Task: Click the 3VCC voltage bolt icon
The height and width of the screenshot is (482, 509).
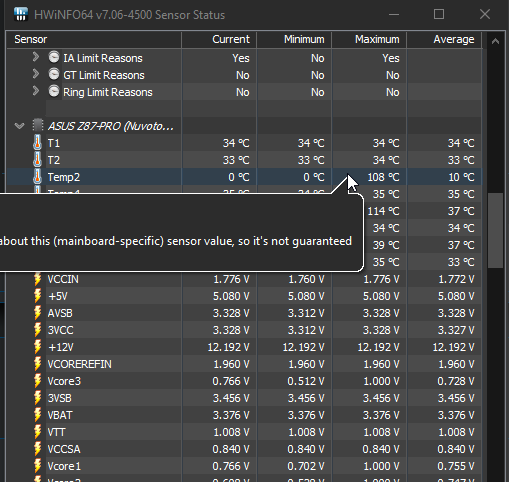Action: [x=38, y=330]
